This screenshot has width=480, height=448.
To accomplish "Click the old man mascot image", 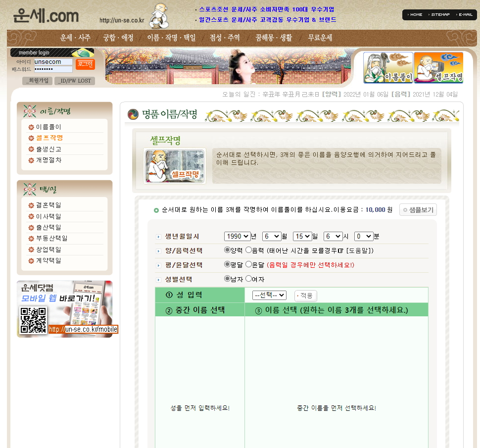I will (159, 16).
